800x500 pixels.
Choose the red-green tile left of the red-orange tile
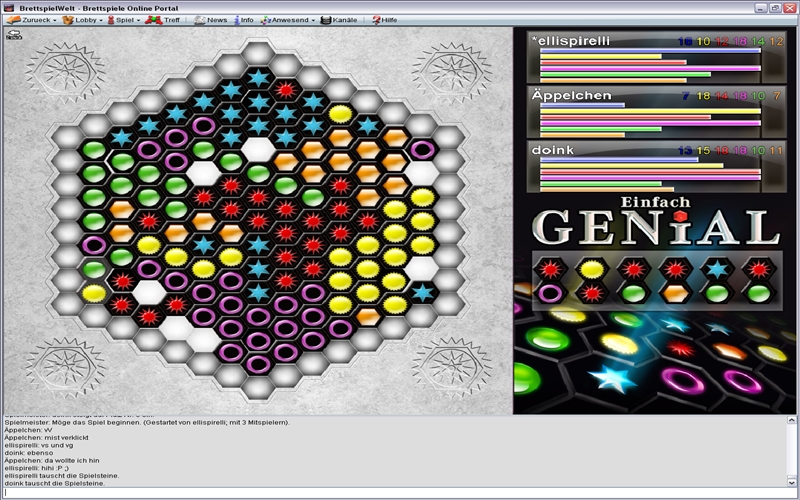634,281
